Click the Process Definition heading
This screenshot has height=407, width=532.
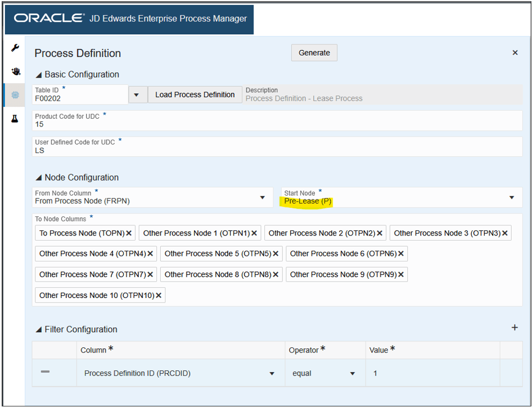[x=78, y=53]
